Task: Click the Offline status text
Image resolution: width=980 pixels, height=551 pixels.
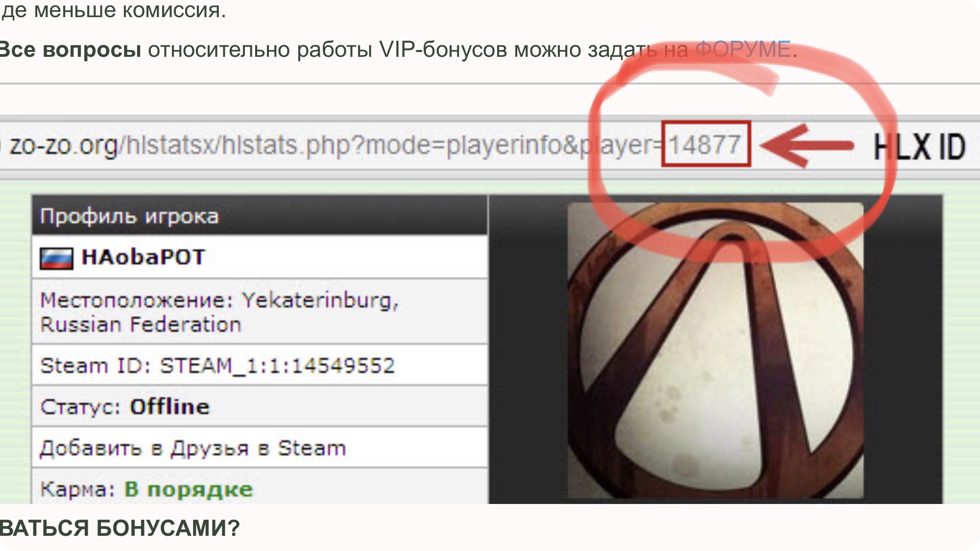Action: (170, 407)
